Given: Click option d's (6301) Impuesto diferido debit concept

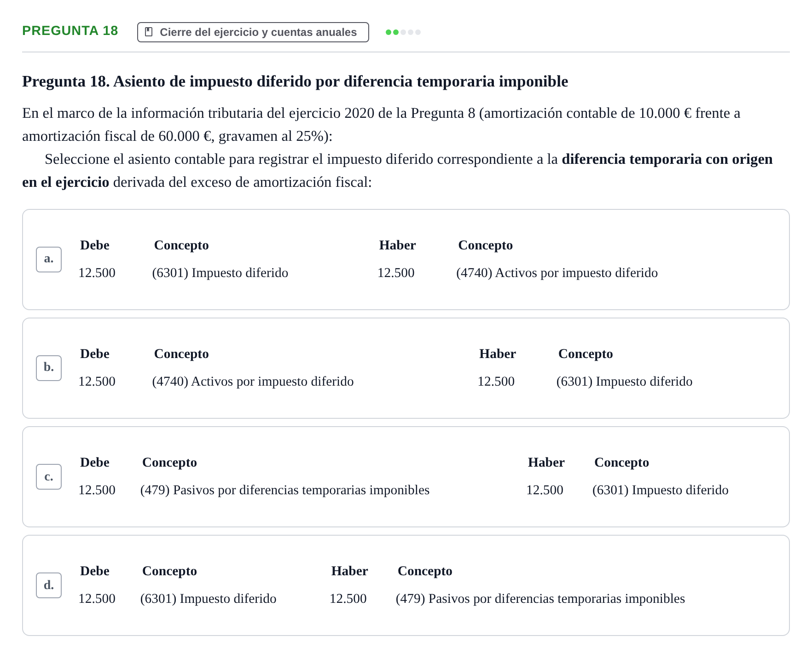Looking at the screenshot, I should [208, 599].
